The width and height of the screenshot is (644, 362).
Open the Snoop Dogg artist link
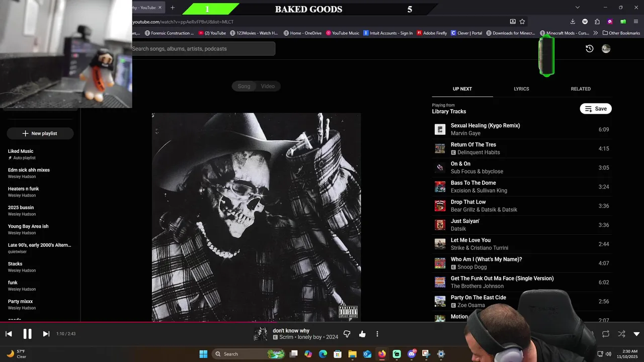tap(472, 267)
